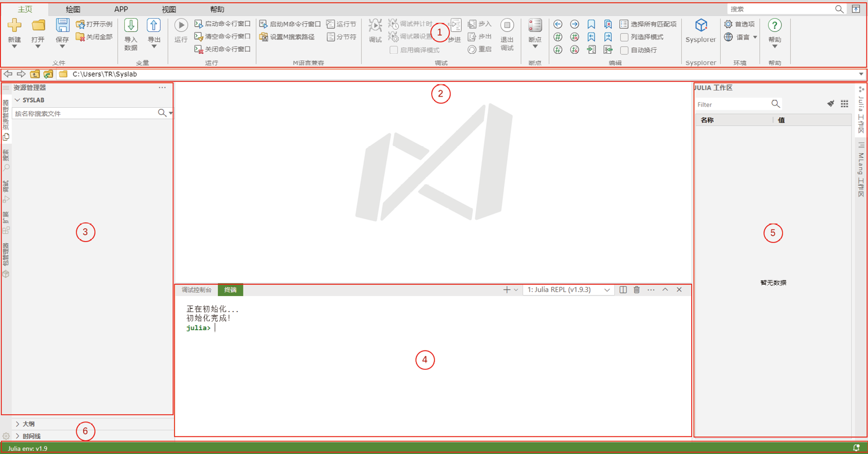Screen dimensions: 868x454
Task: Click the 新建 (New) plus icon
Action: 14,25
